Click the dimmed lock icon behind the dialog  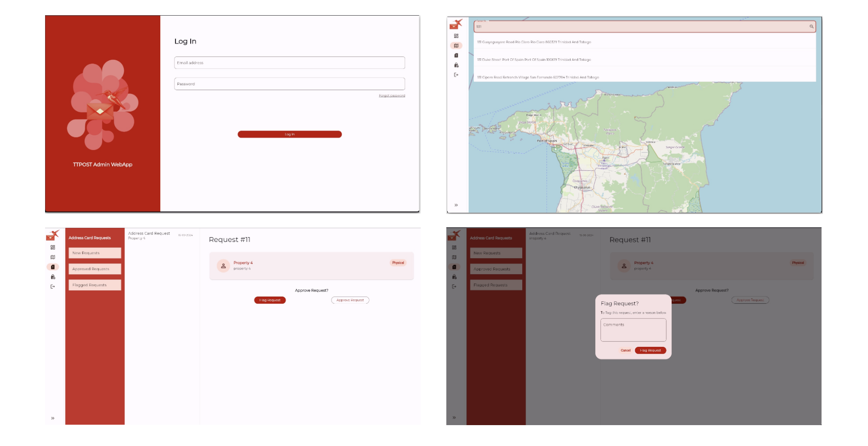[454, 277]
